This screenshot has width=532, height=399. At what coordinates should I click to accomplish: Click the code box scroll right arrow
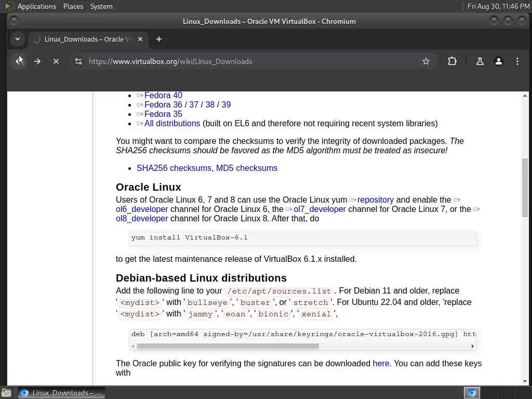point(472,347)
